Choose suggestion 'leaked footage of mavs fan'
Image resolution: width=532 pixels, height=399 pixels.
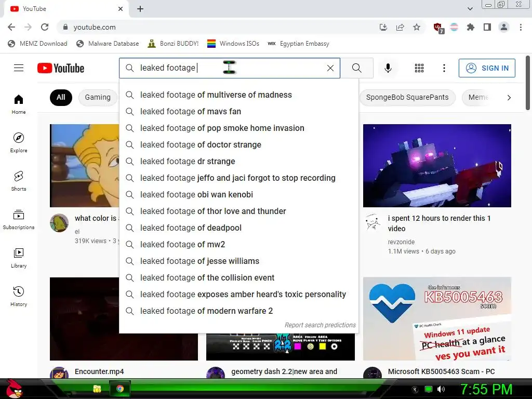pos(239,112)
